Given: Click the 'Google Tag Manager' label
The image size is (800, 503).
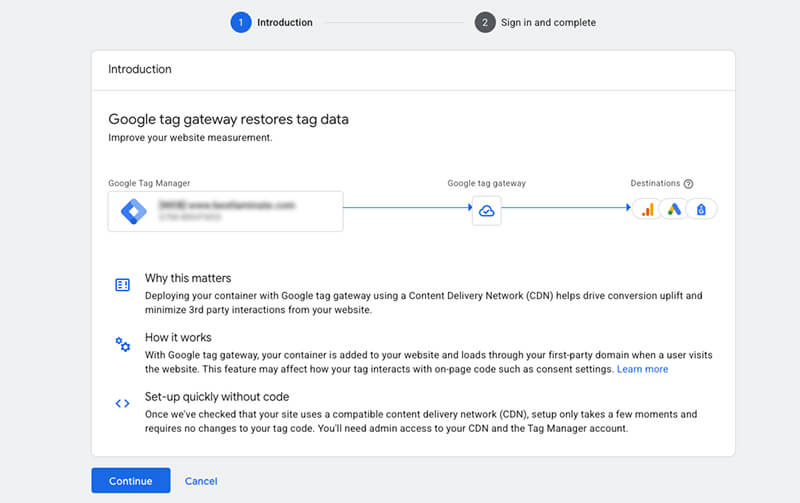Looking at the screenshot, I should [149, 183].
